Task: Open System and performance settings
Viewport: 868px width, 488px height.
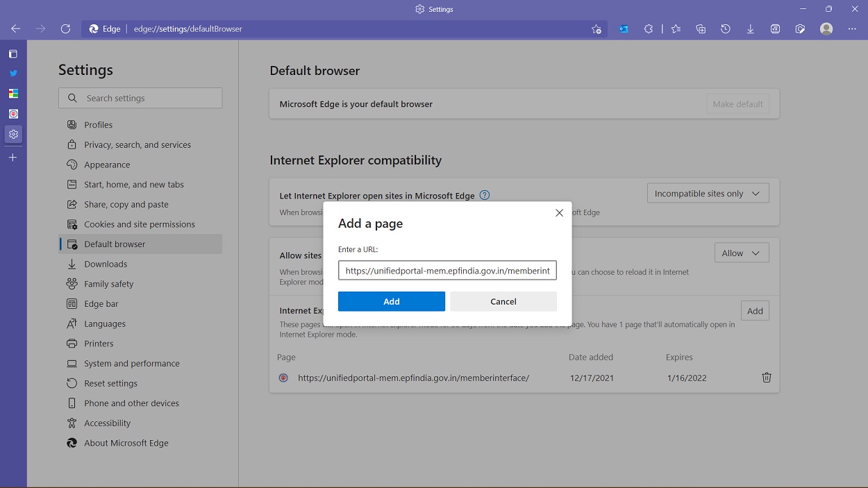Action: coord(140,363)
